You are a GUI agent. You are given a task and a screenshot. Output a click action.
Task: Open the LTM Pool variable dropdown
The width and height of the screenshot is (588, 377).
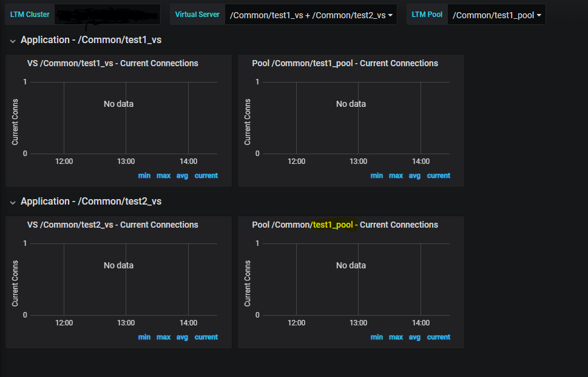[496, 15]
